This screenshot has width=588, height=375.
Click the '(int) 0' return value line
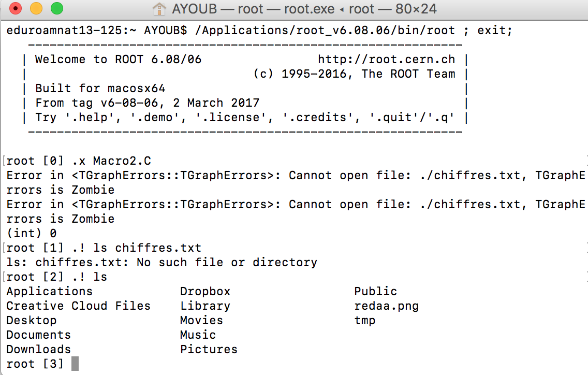pyautogui.click(x=32, y=234)
